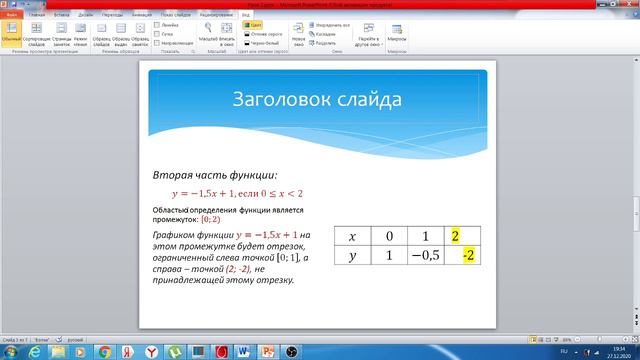Click highlighted table cell with 2
Viewport: 640px width, 360px height.
(x=462, y=236)
